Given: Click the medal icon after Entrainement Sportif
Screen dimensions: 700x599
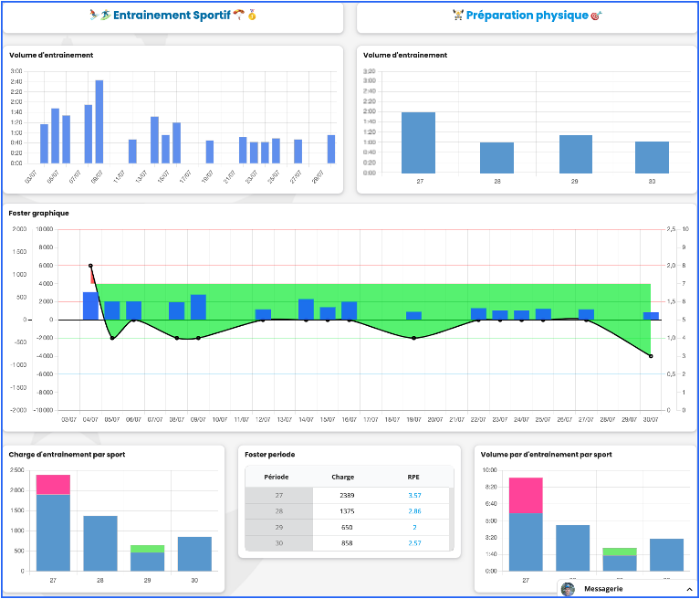Looking at the screenshot, I should pyautogui.click(x=252, y=16).
